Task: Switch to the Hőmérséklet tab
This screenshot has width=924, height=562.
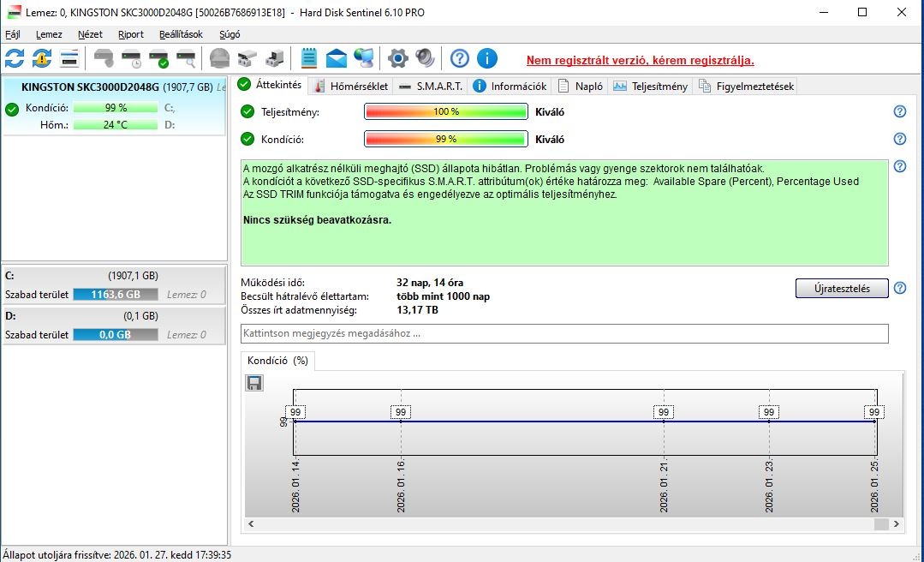Action: coord(351,86)
